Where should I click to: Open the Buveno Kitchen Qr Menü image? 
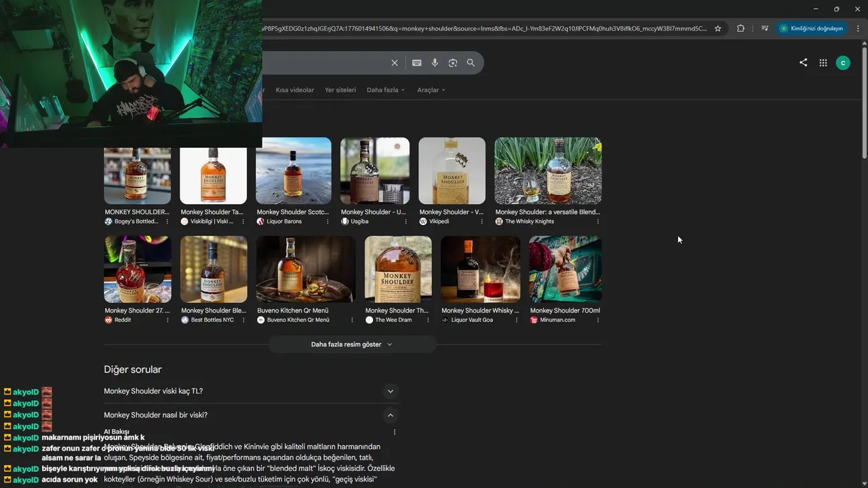[306, 269]
